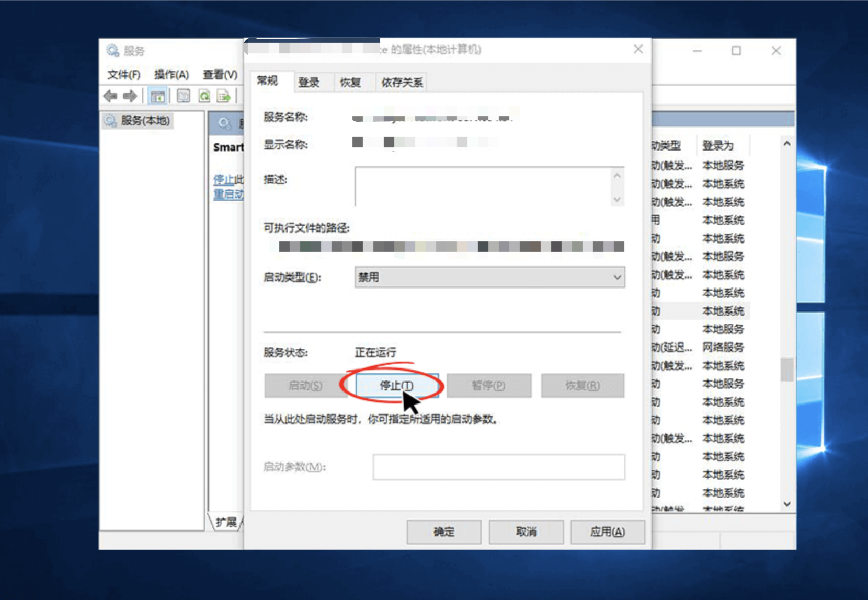
Task: Click the 服务 gear icon in the title bar
Action: point(111,50)
